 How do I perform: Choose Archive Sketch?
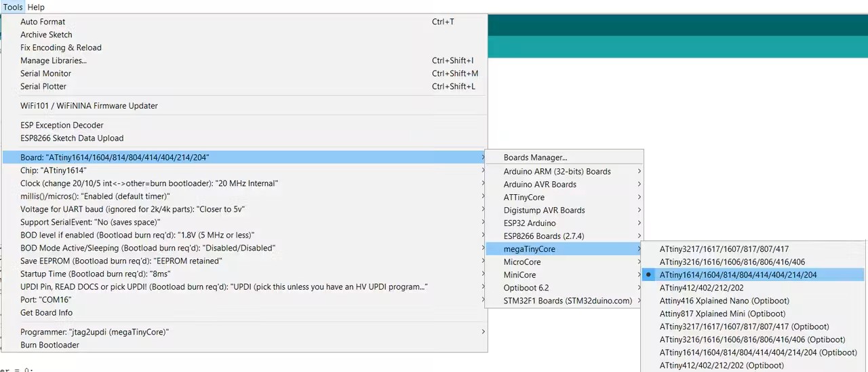[x=244, y=35]
